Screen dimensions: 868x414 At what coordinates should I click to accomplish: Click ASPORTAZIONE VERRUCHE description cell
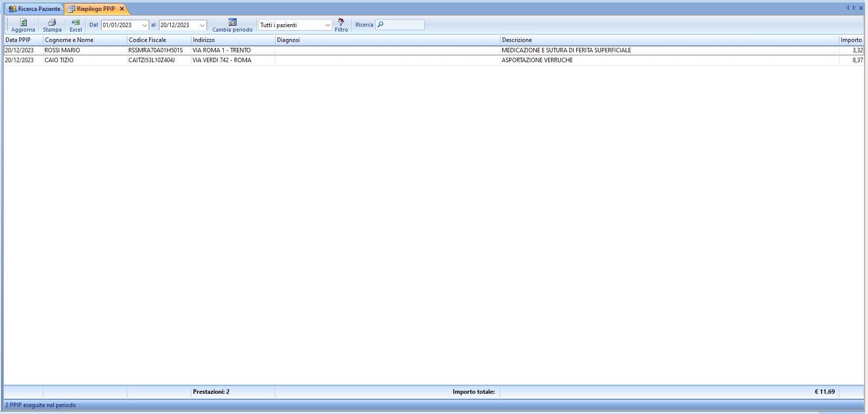670,60
